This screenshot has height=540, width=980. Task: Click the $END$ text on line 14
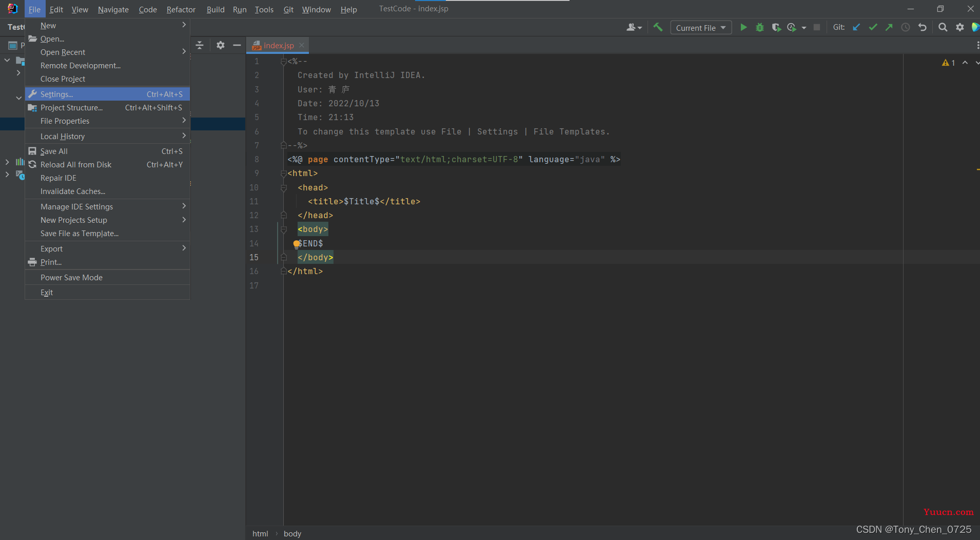[x=310, y=243]
